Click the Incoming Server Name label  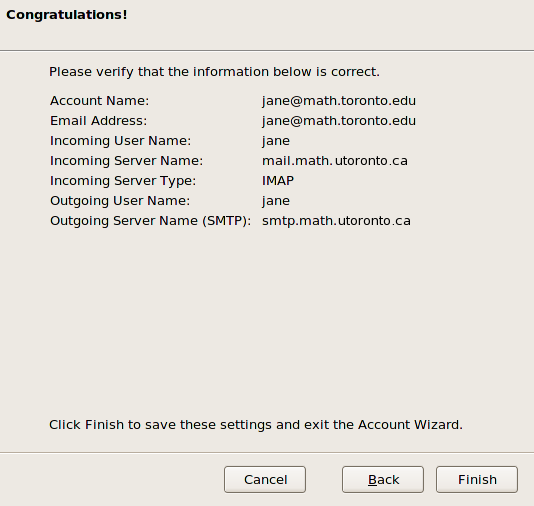(x=126, y=161)
